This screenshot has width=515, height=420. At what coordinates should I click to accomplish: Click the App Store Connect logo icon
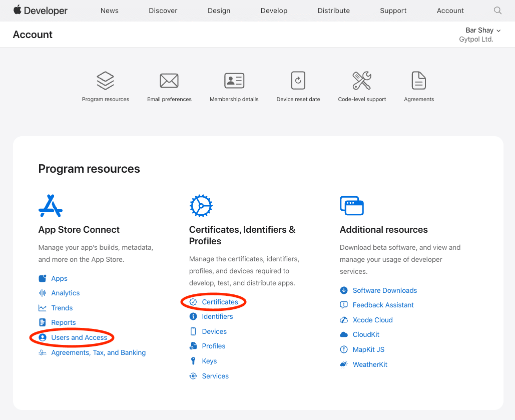[50, 206]
